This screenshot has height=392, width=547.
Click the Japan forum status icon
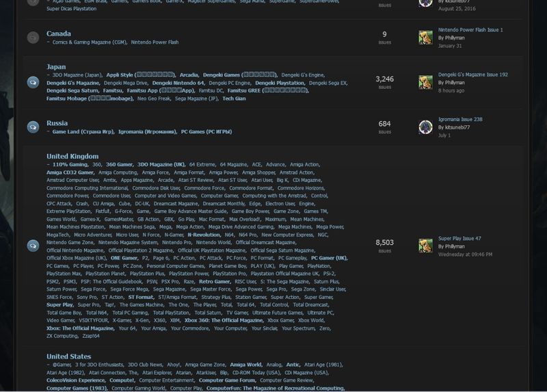pos(33,82)
